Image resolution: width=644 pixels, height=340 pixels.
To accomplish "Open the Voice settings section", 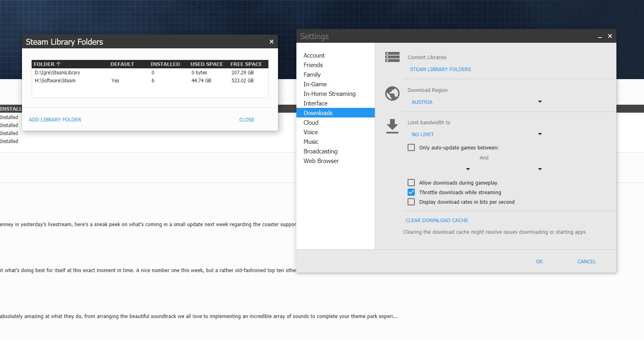I will [x=335, y=132].
